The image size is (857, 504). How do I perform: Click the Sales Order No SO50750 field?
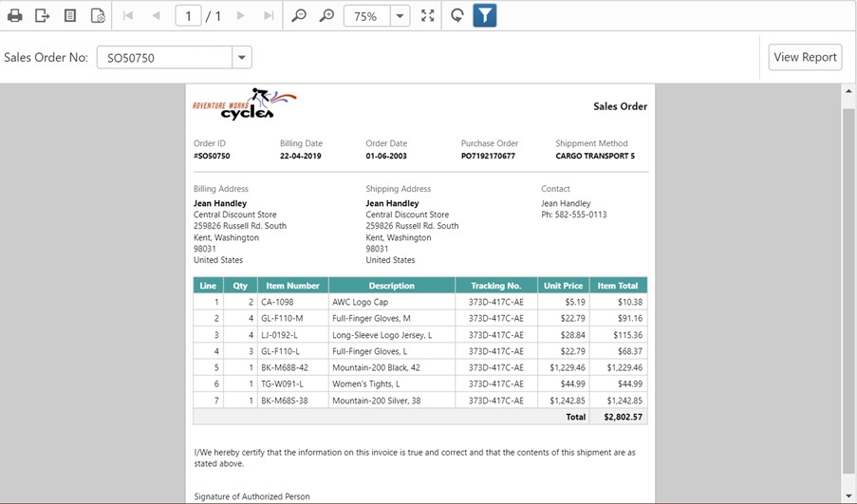click(164, 58)
